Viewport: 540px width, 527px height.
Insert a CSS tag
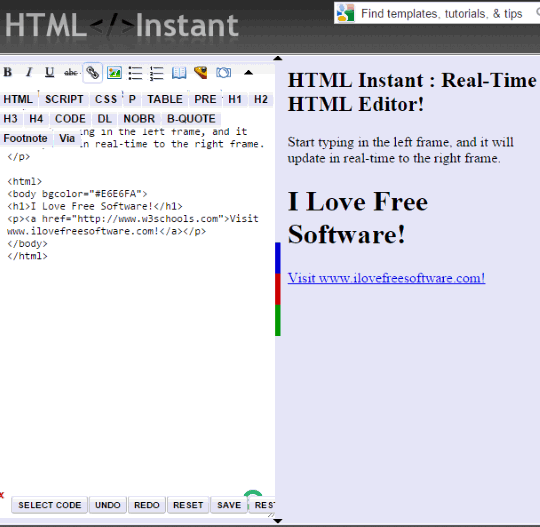(106, 99)
